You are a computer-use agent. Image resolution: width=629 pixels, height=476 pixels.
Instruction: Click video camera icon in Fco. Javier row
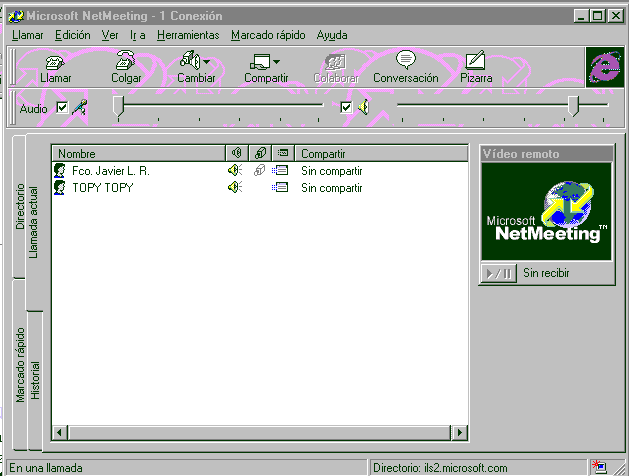260,170
